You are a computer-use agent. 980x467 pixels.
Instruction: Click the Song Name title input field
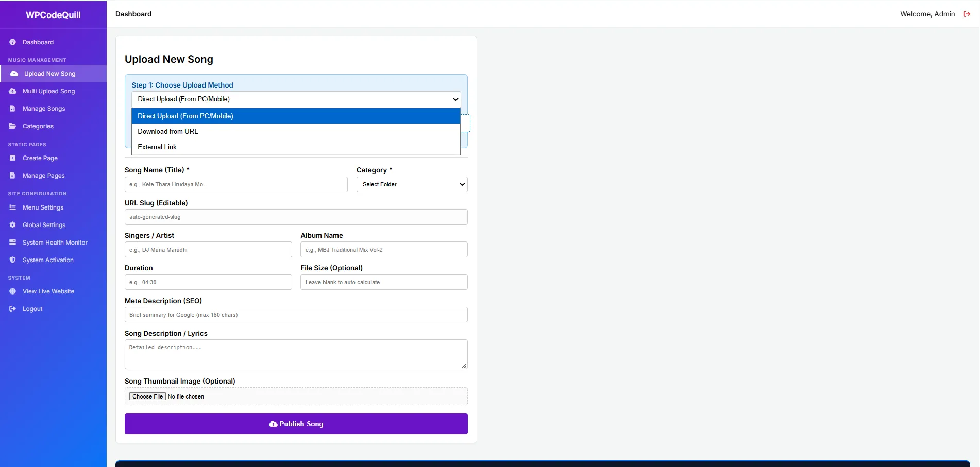(x=236, y=184)
